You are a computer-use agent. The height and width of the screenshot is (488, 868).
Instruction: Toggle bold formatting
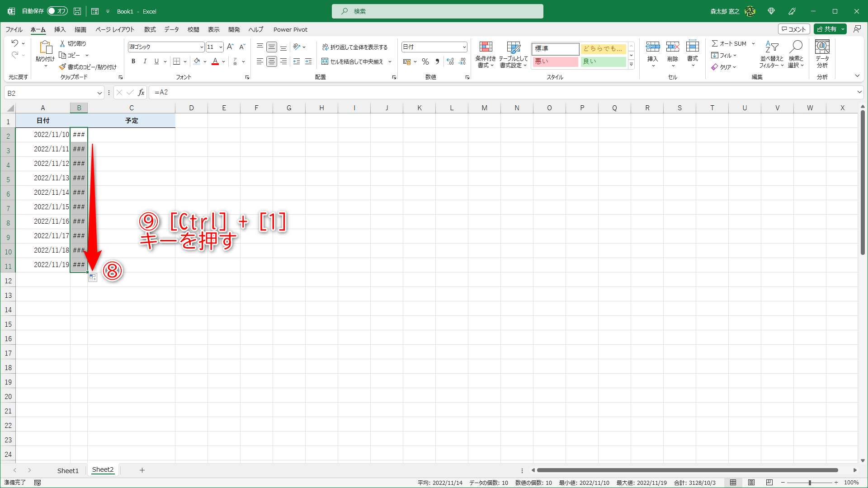[133, 61]
